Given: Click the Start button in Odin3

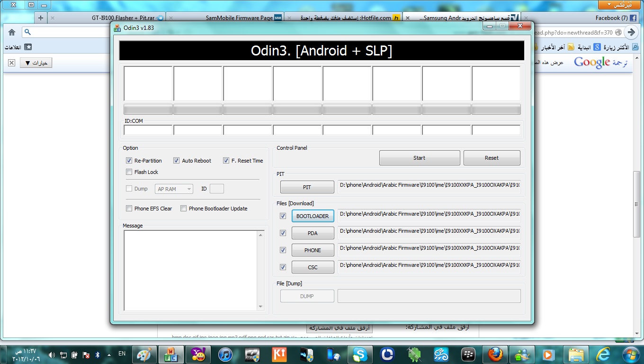Looking at the screenshot, I should [x=420, y=158].
